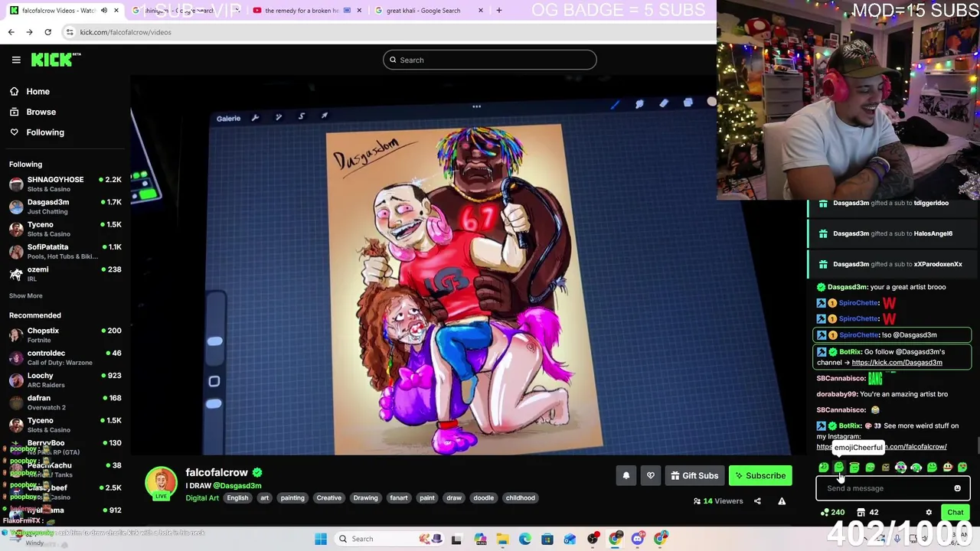The image size is (980, 551).
Task: Click the childhood tag
Action: (520, 498)
